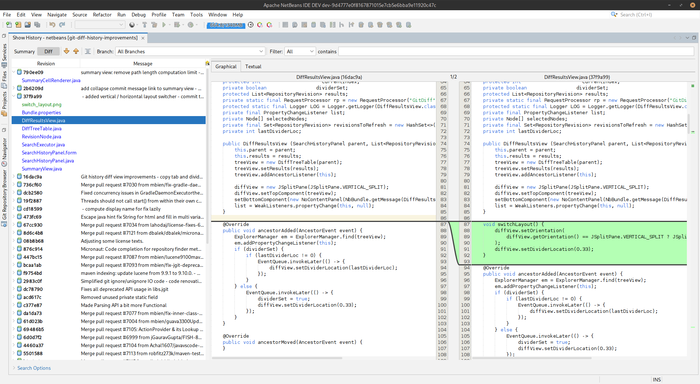Toggle the layout switcher icon beside arrows
The width and height of the screenshot is (700, 384).
coord(88,51)
